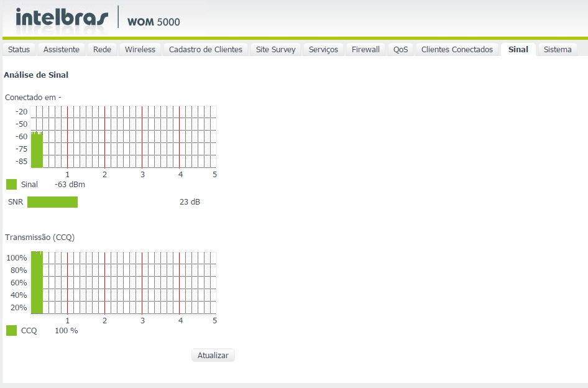Click the green bar in CCQ chart
The width and height of the screenshot is (588, 388).
37,282
